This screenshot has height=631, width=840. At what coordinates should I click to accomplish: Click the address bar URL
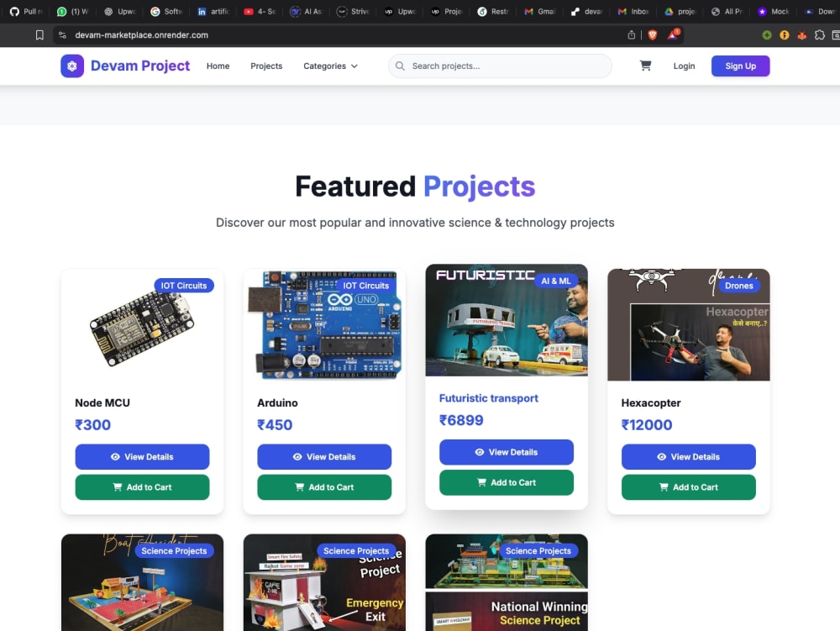(141, 34)
